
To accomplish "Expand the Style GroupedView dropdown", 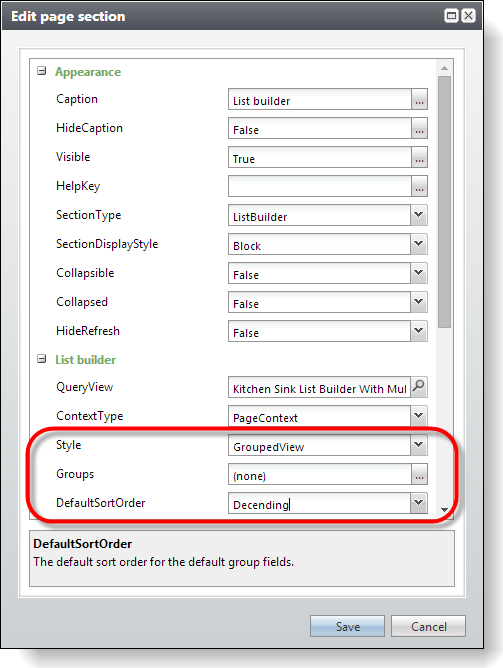I will click(419, 445).
